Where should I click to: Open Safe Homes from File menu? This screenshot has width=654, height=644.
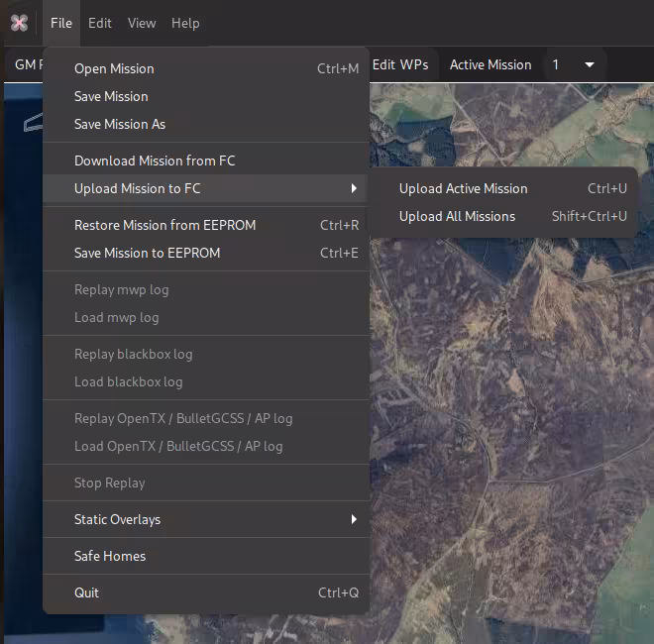coord(206,556)
